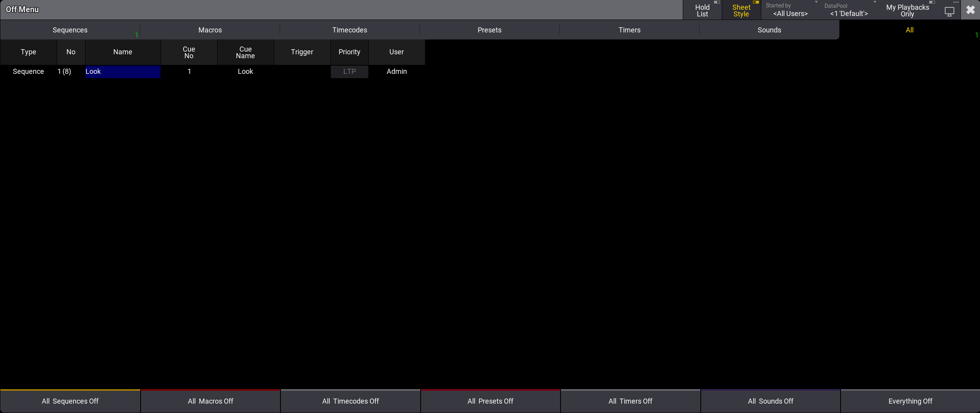Select the Presets tab
Screen dimensions: 980x413
pyautogui.click(x=489, y=30)
